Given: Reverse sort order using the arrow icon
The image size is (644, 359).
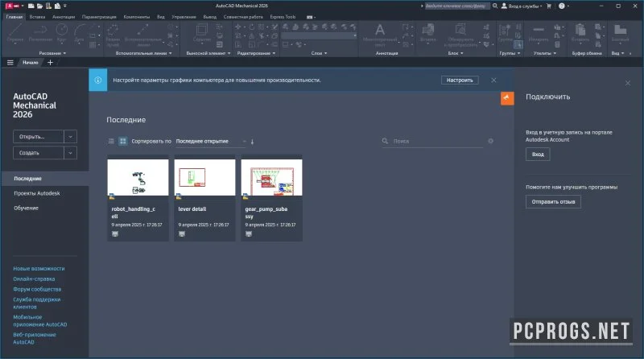Looking at the screenshot, I should click(252, 142).
